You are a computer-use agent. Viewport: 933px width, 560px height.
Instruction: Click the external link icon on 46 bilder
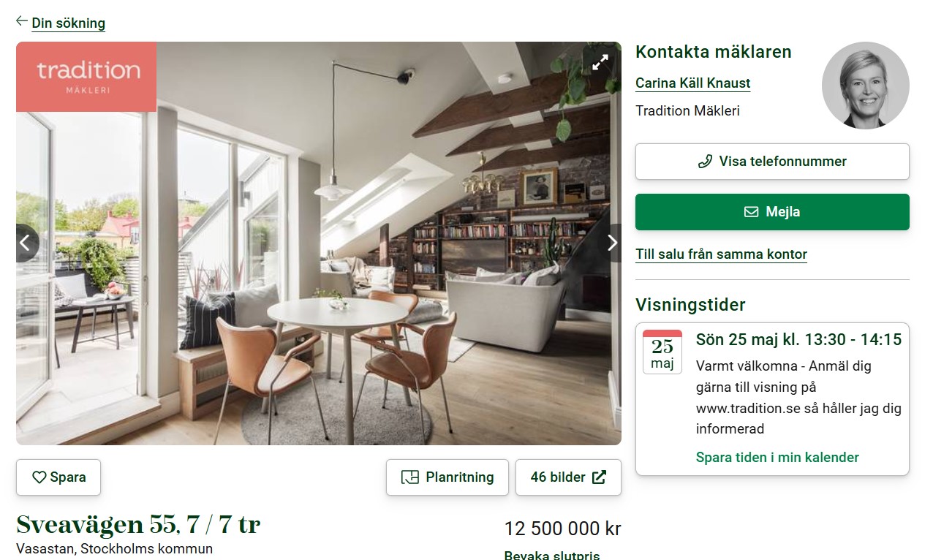pos(599,477)
